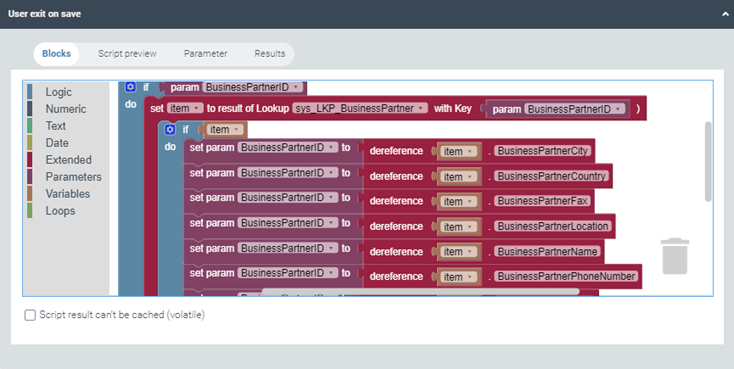Open item dropdown in inner if condition
734x369 pixels.
click(225, 129)
